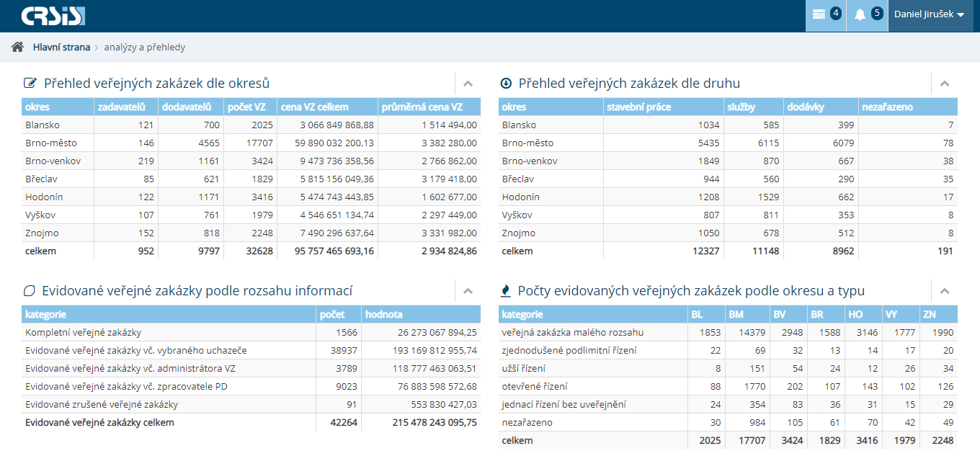Select the otevřené řízení table row
980x461 pixels.
point(534,387)
